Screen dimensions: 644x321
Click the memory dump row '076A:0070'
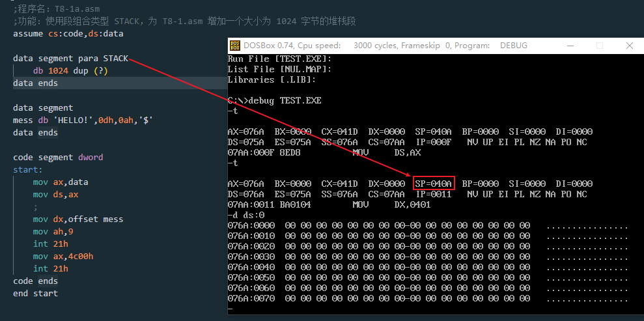click(x=428, y=298)
